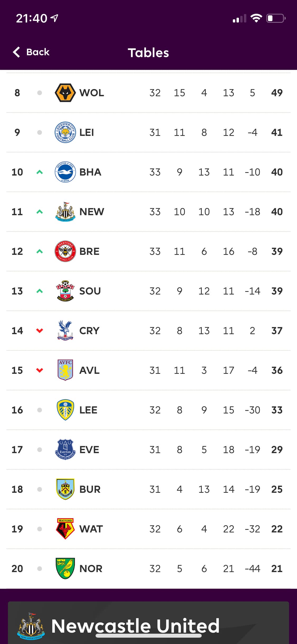Tap the Crystal Palace eagle crest
This screenshot has width=297, height=644.
(65, 331)
